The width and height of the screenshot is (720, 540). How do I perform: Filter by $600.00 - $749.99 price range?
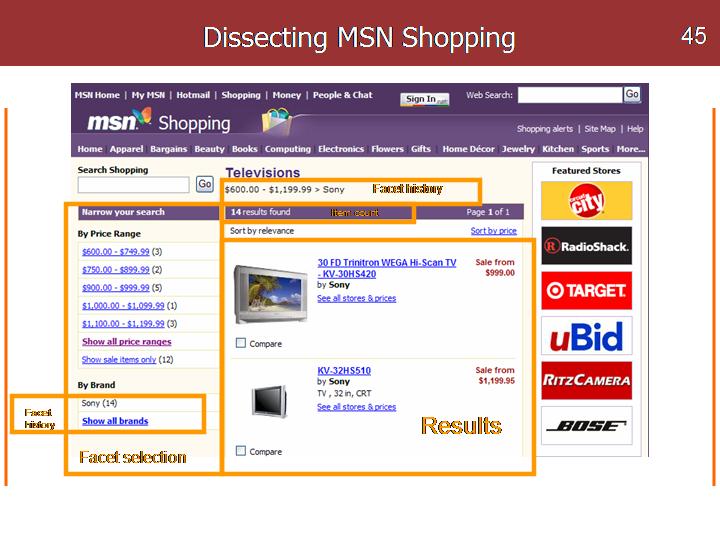tap(116, 252)
